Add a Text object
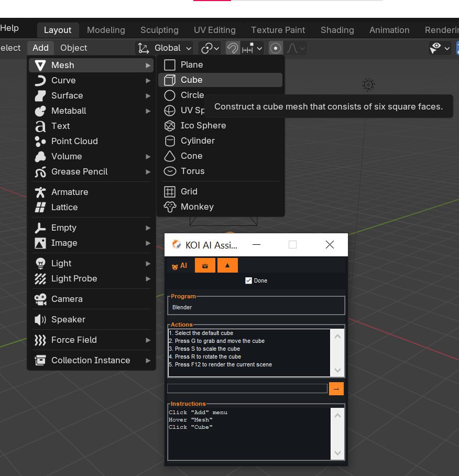The width and height of the screenshot is (459, 476). [91, 126]
